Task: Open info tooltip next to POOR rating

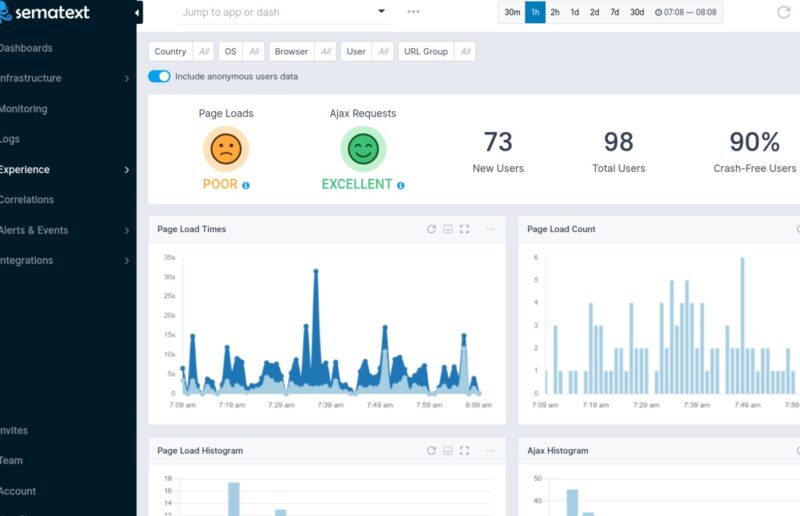Action: [246, 185]
